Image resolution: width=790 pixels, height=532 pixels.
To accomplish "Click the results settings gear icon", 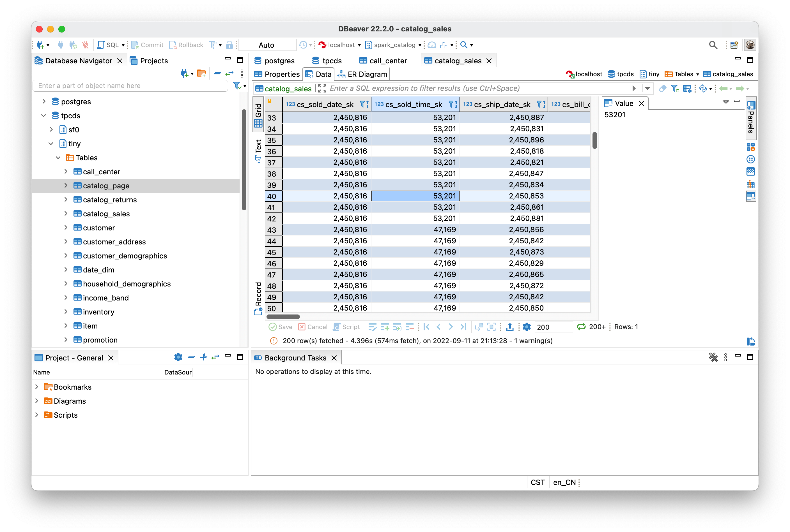I will pyautogui.click(x=527, y=327).
